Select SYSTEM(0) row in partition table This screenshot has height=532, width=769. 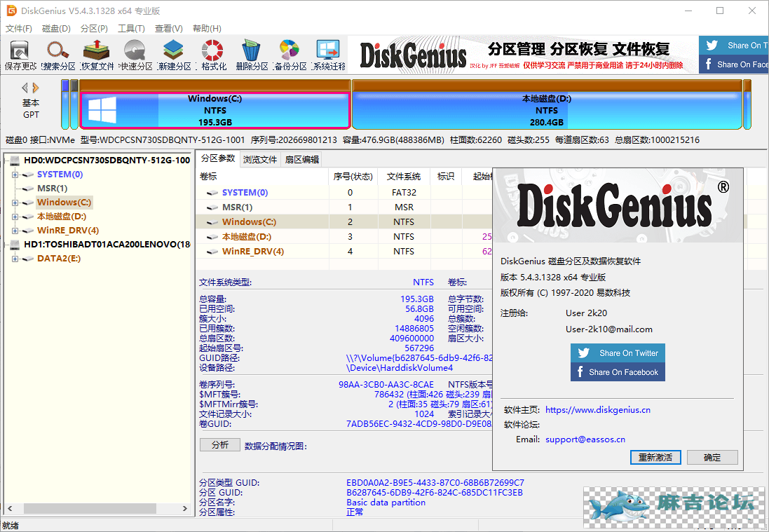[x=345, y=193]
